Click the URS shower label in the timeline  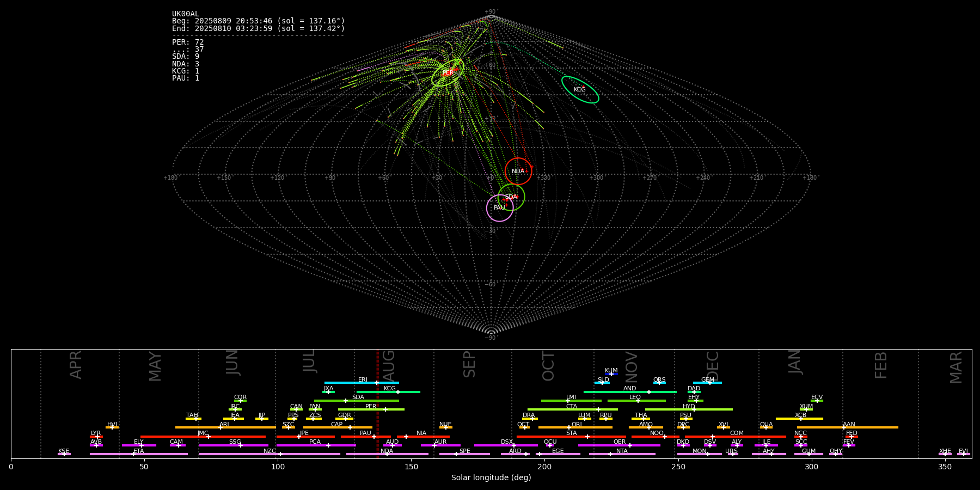coord(731,451)
